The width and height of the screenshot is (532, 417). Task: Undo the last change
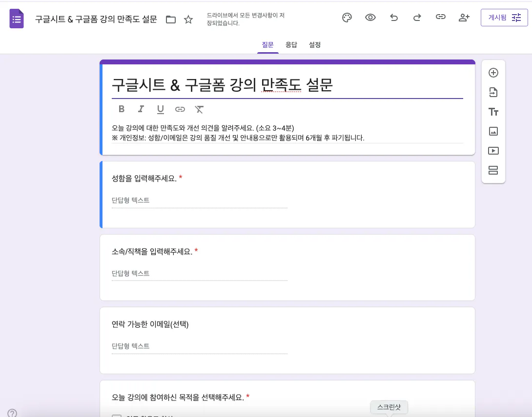[394, 18]
